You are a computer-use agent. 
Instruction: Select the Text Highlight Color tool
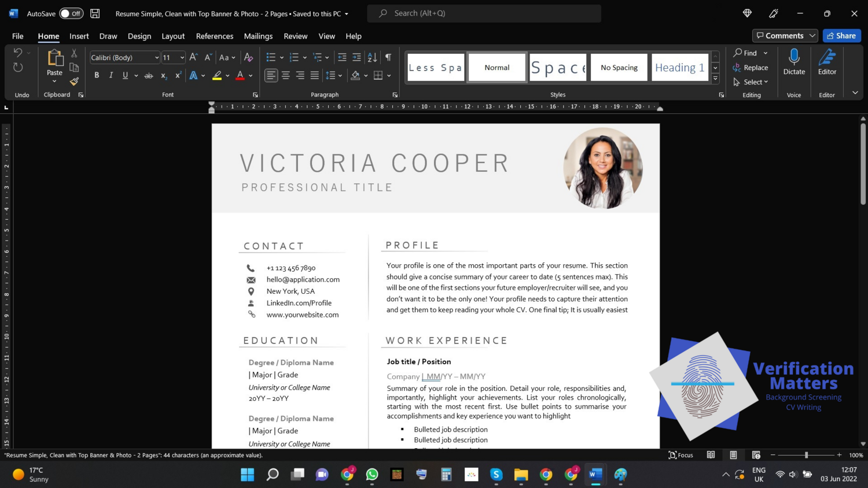pyautogui.click(x=217, y=75)
